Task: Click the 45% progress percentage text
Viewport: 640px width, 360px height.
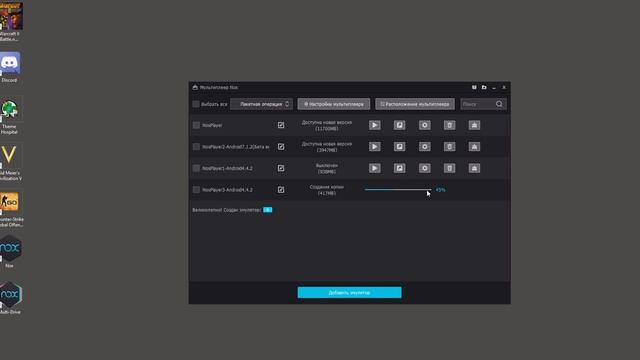Action: coord(440,190)
